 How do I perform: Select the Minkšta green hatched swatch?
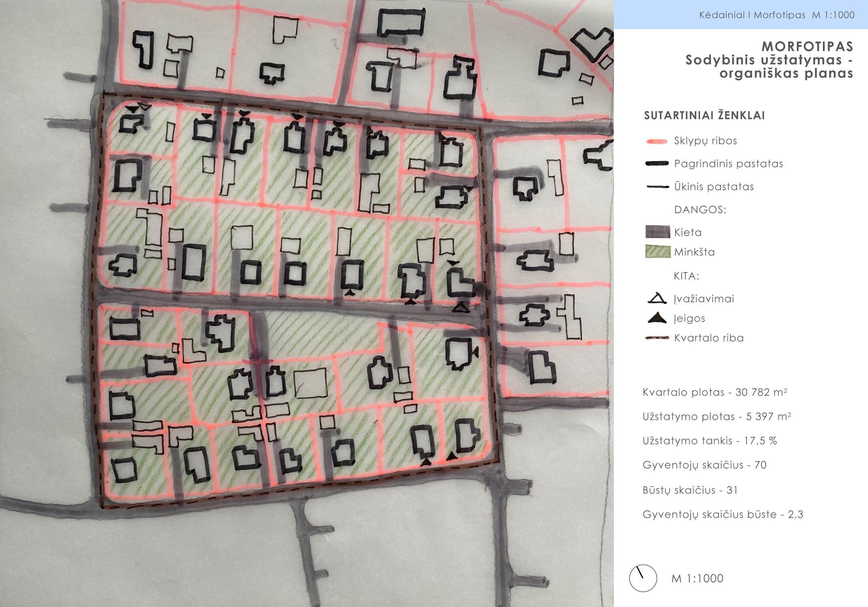pyautogui.click(x=657, y=252)
